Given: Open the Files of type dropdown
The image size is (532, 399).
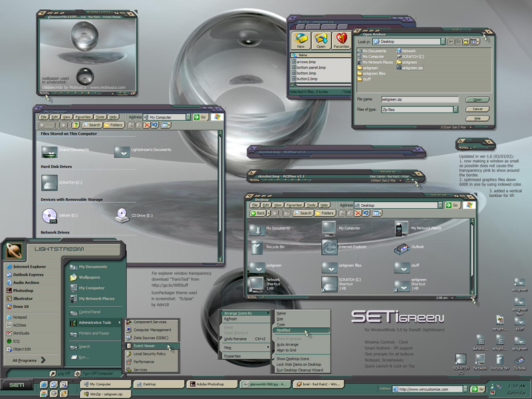Looking at the screenshot, I should [456, 110].
